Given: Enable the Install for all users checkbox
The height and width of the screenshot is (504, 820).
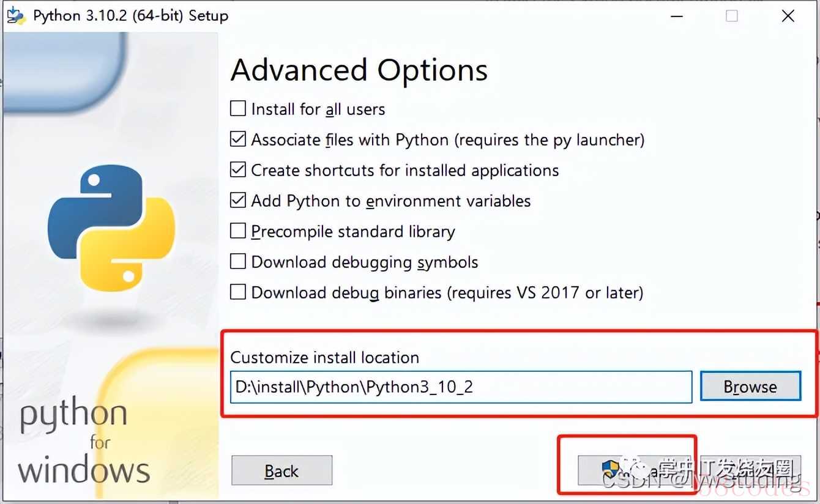Looking at the screenshot, I should tap(237, 109).
